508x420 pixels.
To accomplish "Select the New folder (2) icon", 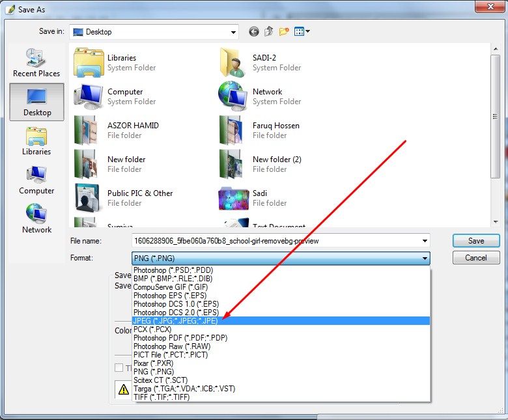I will (x=231, y=164).
